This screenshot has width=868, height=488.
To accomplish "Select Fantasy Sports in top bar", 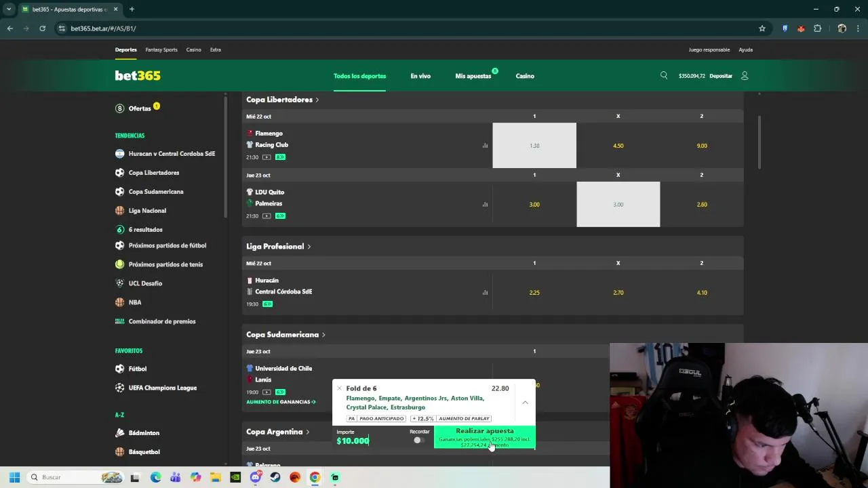I will 161,49.
